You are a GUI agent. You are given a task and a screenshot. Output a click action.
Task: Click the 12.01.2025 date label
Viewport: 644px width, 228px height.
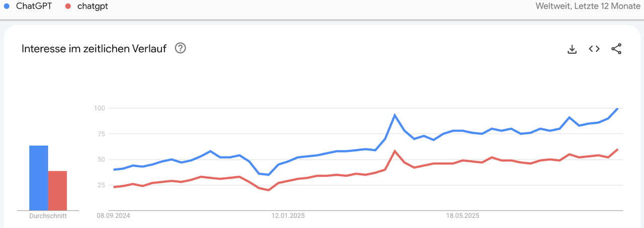(x=288, y=216)
